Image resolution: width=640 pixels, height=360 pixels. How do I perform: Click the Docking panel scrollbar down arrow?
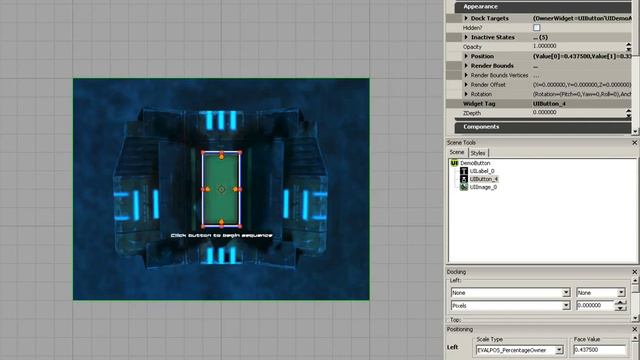click(635, 318)
